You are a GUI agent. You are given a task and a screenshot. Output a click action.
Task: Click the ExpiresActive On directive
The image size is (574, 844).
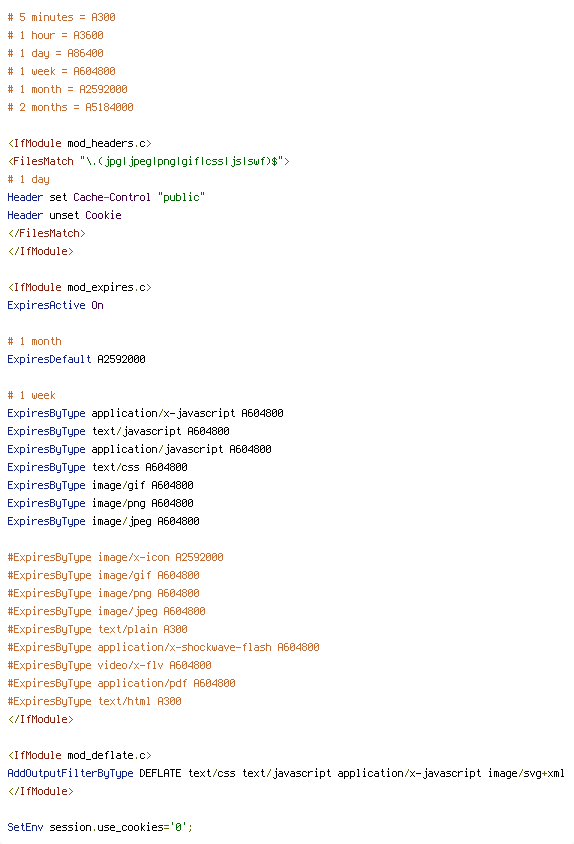pos(55,305)
